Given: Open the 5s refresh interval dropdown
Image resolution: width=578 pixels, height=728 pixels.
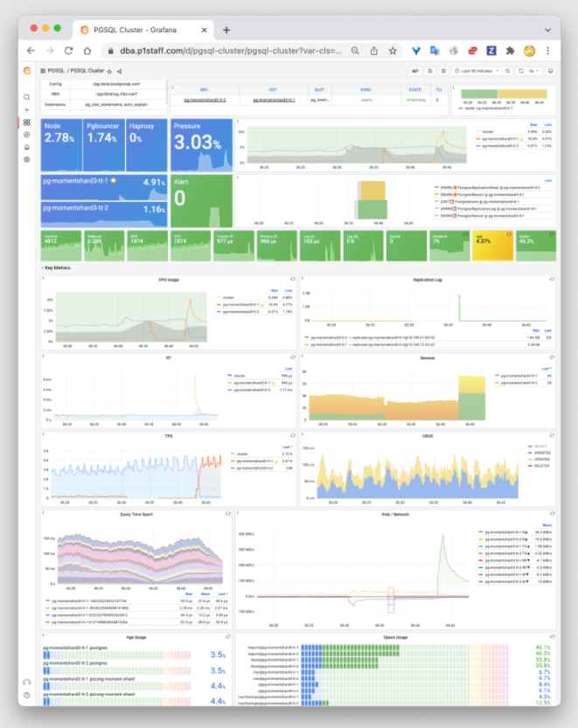Looking at the screenshot, I should 534,71.
